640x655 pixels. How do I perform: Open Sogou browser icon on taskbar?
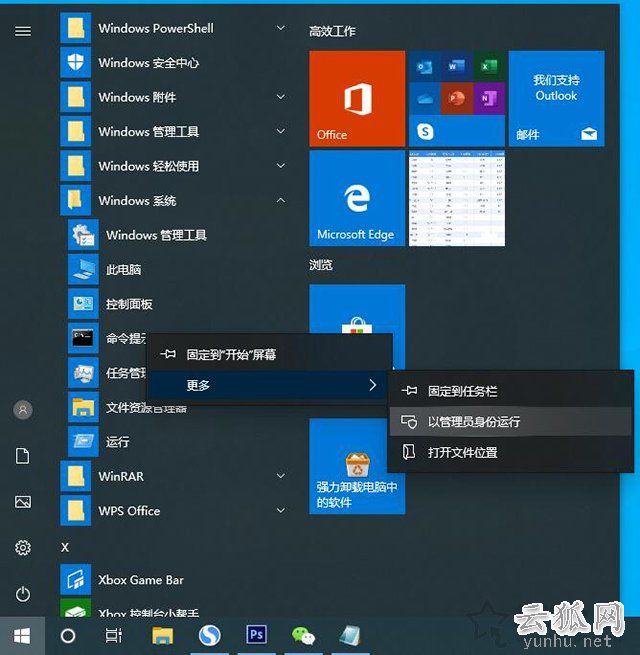click(209, 635)
